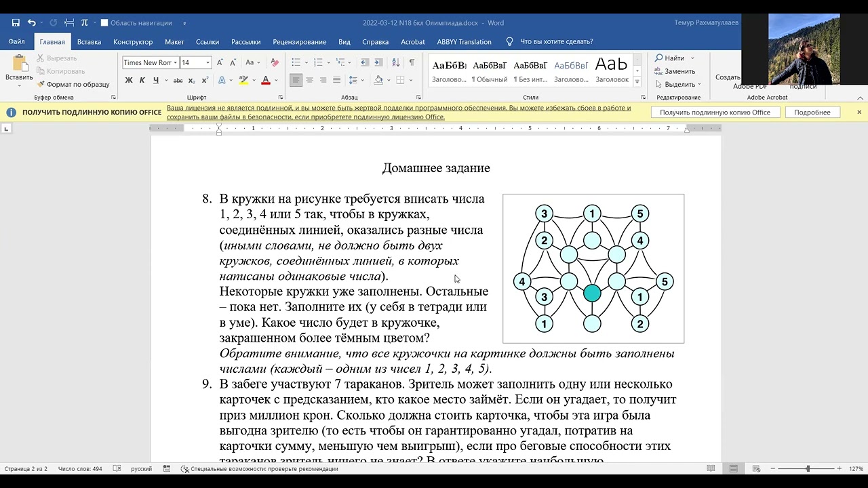Open the Абзац paragraph dialog launcher
The height and width of the screenshot is (488, 868).
tap(418, 98)
